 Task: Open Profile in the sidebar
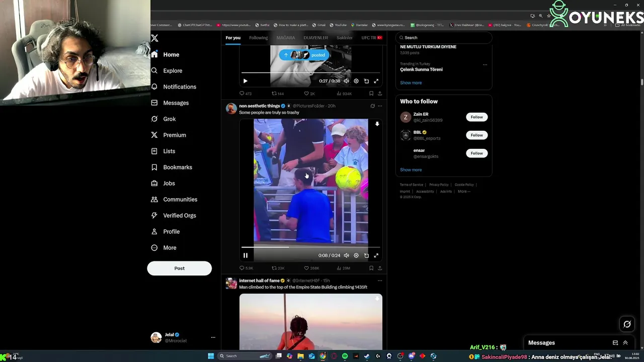[166, 231]
